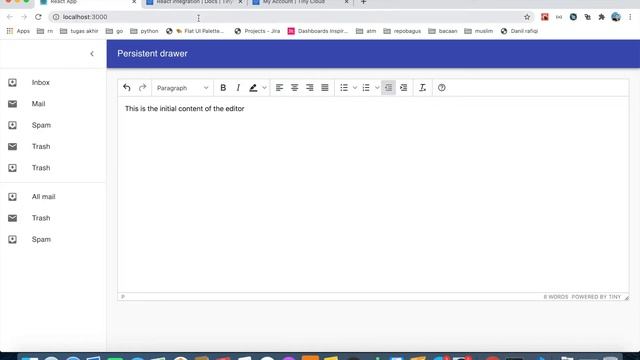
Task: Align text center
Action: pyautogui.click(x=294, y=88)
